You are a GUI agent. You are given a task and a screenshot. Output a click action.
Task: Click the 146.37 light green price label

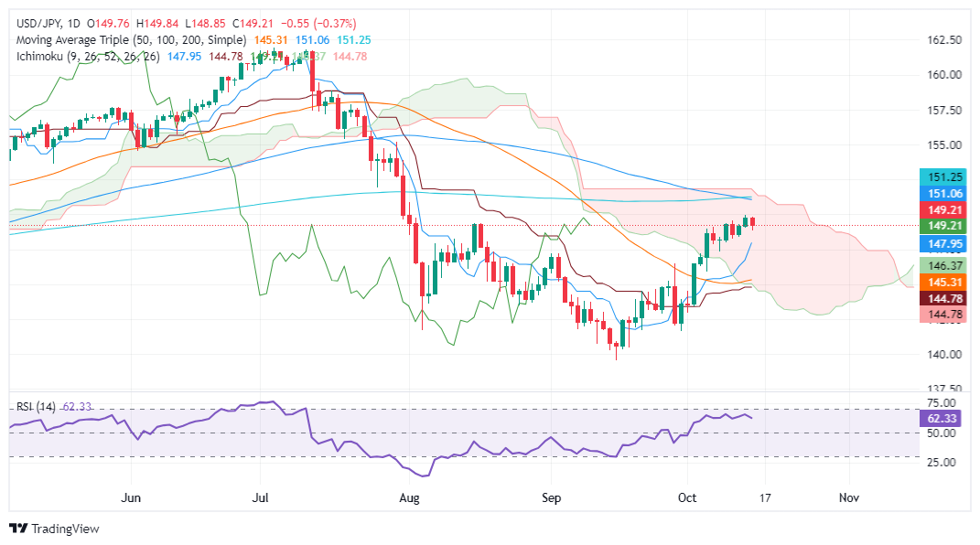click(x=943, y=265)
